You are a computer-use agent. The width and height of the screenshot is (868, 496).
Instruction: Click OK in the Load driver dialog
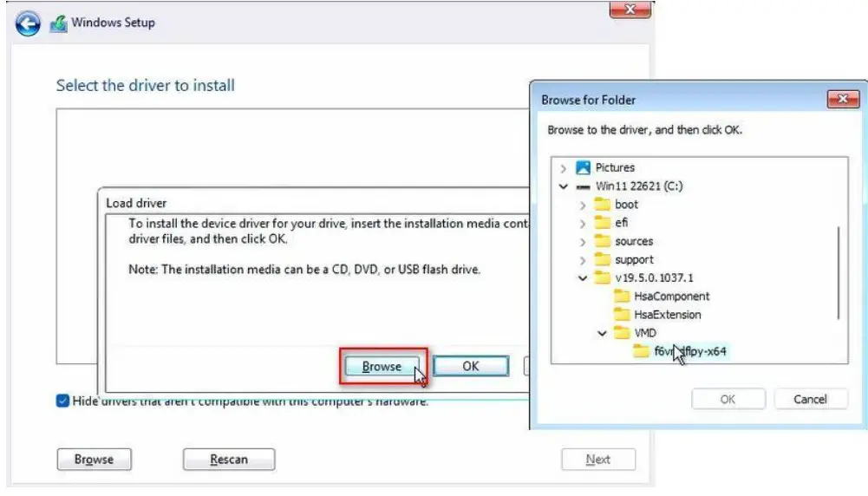coord(471,367)
